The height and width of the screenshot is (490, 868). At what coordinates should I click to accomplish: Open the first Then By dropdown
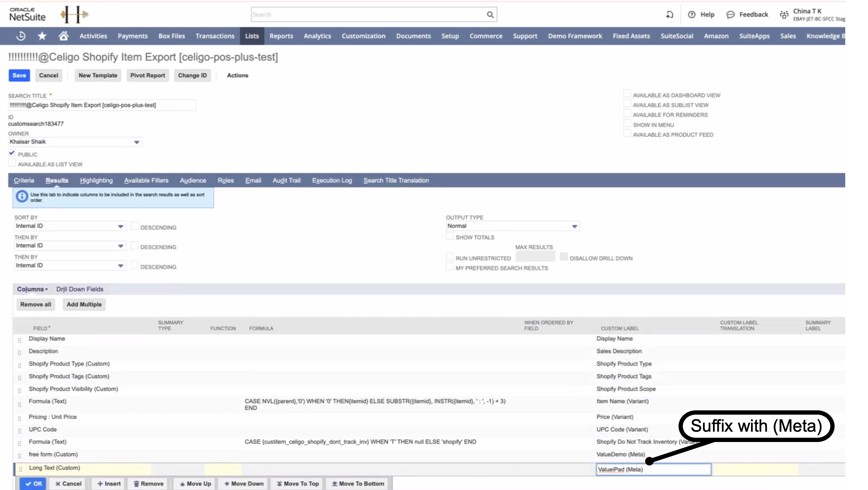[120, 246]
